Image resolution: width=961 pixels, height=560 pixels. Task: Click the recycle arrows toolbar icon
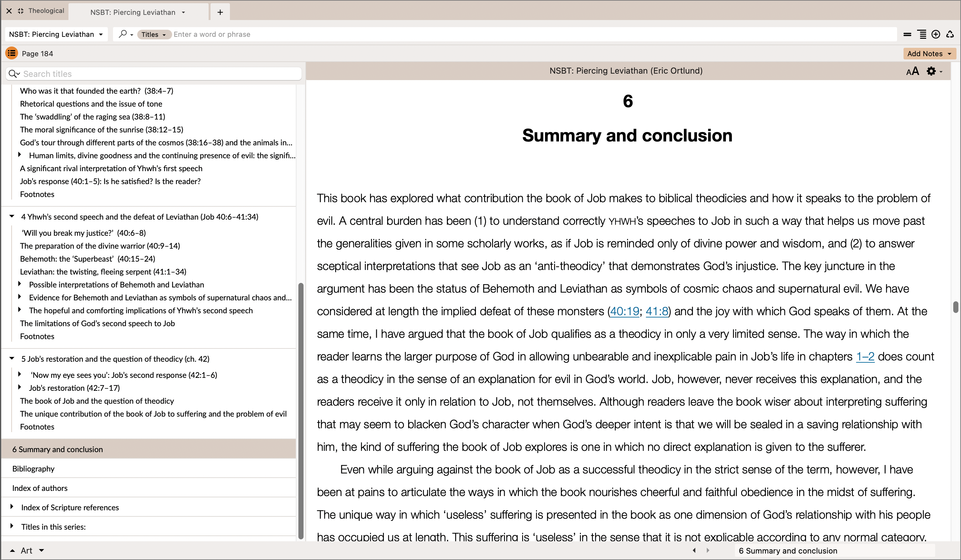[950, 34]
